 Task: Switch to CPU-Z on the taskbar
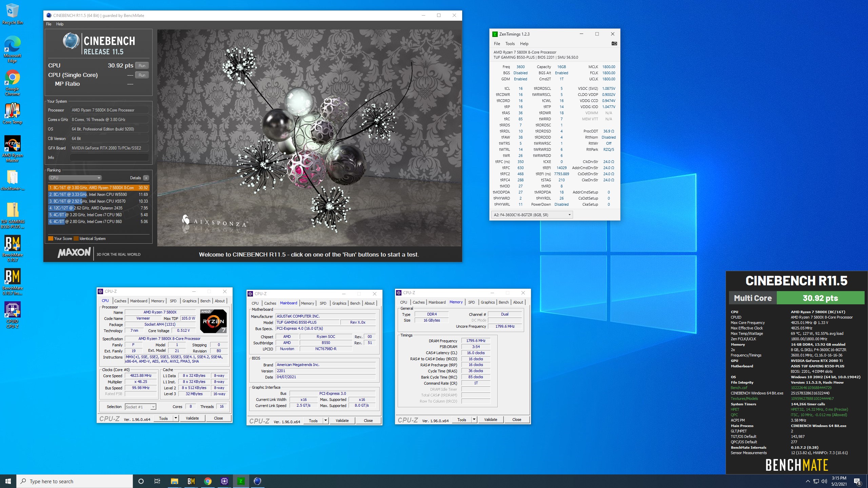tap(224, 481)
